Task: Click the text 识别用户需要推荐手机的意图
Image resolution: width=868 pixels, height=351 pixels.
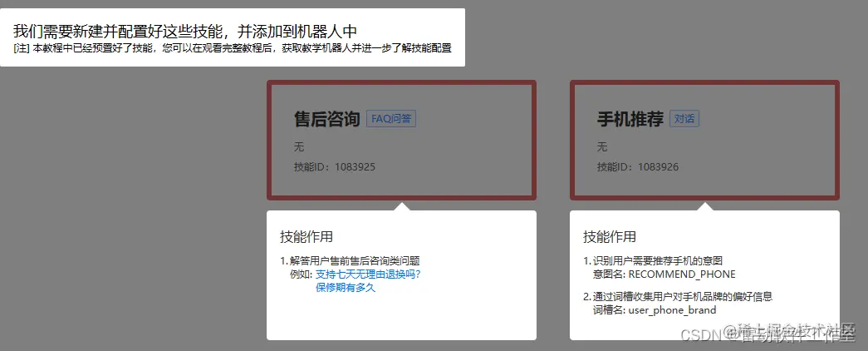Action: [658, 261]
